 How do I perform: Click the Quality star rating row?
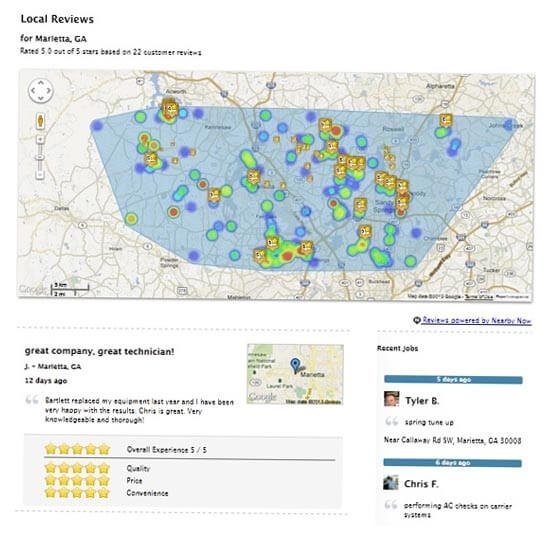pyautogui.click(x=77, y=468)
